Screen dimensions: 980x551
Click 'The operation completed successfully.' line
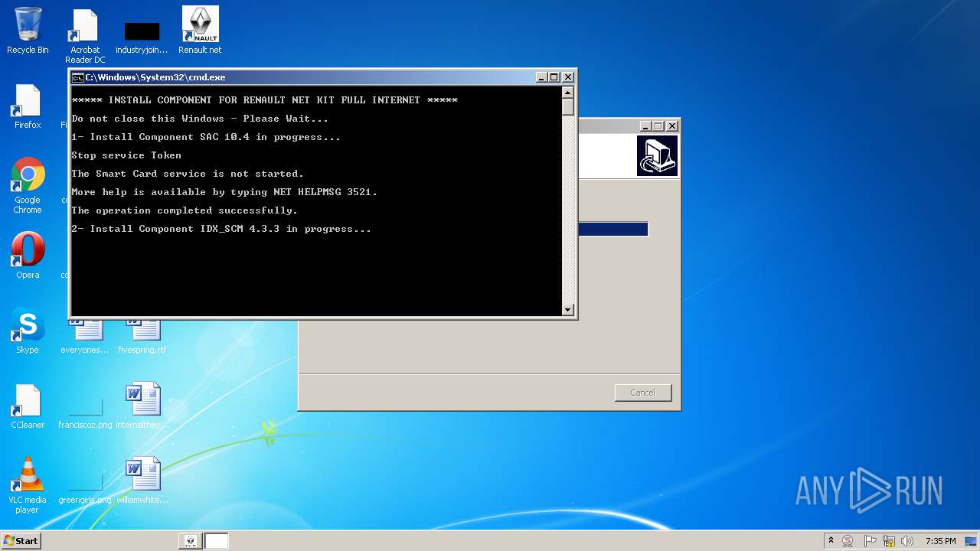[185, 210]
